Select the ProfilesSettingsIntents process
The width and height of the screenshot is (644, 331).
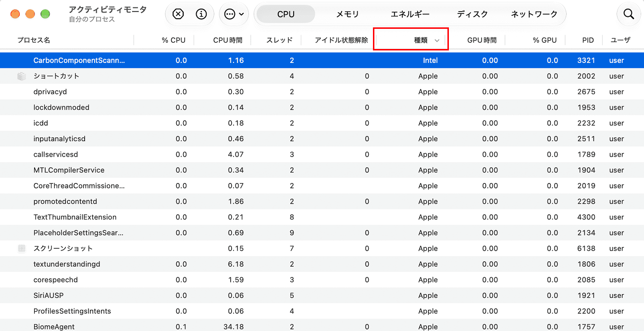tap(322, 311)
